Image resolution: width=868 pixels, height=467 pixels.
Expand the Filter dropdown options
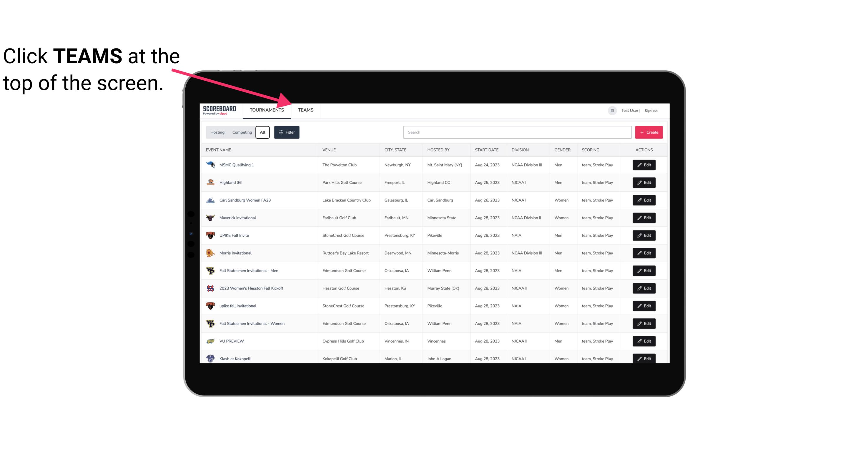pos(286,132)
